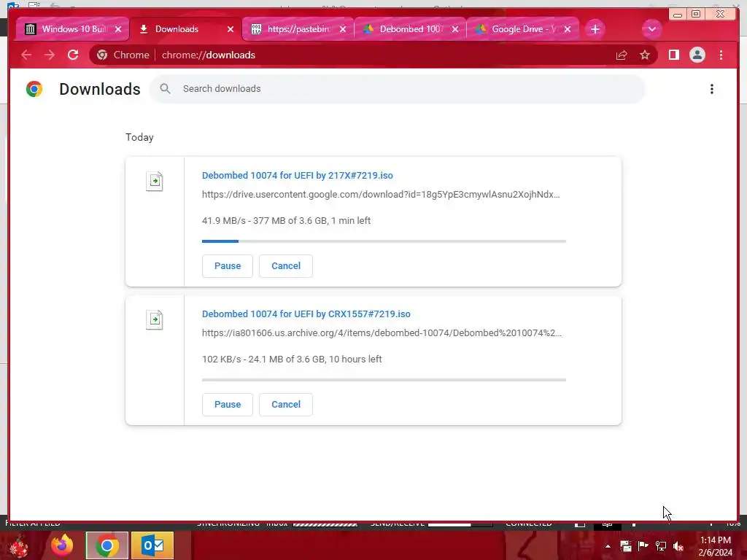Go back to previous page
Image resolution: width=747 pixels, height=560 pixels.
26,55
